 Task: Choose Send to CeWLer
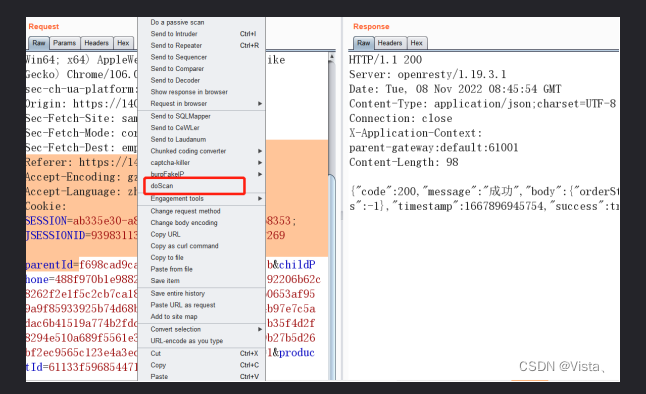click(201, 128)
